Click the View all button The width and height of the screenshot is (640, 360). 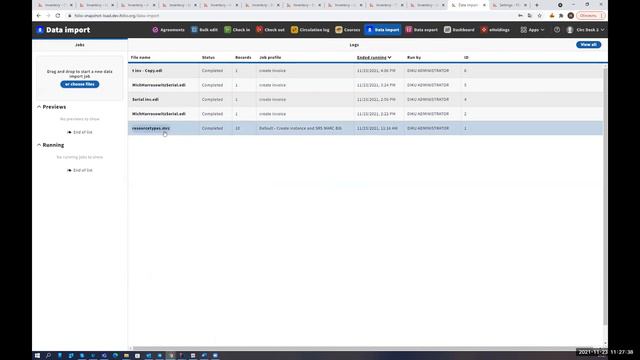588,44
